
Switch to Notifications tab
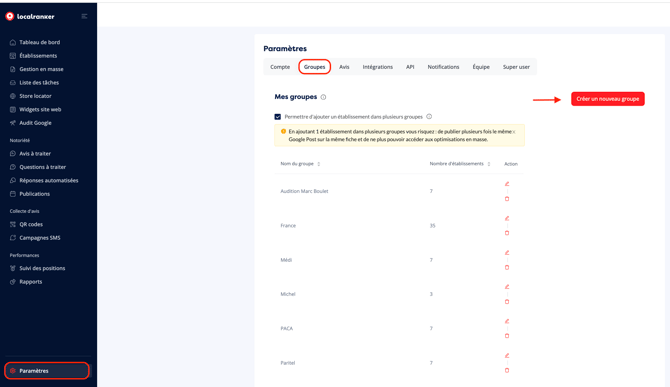point(443,67)
